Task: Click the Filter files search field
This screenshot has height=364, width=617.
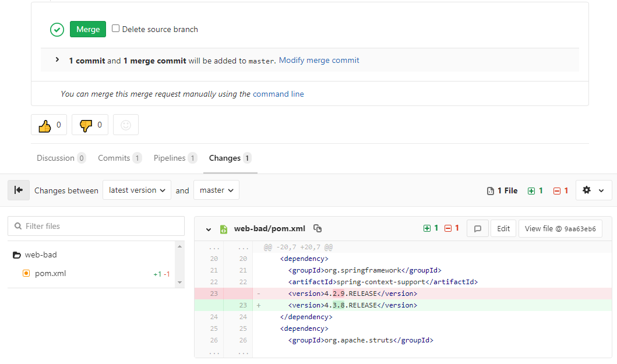Action: click(x=96, y=226)
